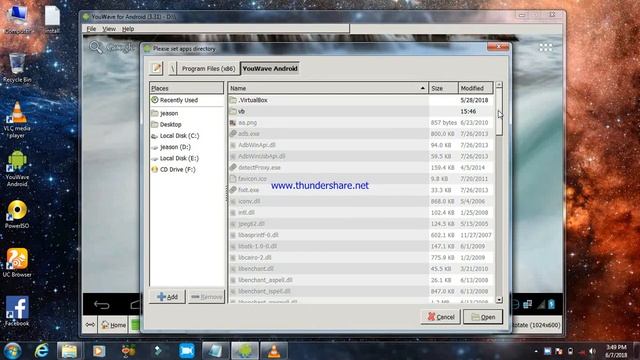Select iconv.dll file row
This screenshot has height=360, width=640.
(361, 201)
